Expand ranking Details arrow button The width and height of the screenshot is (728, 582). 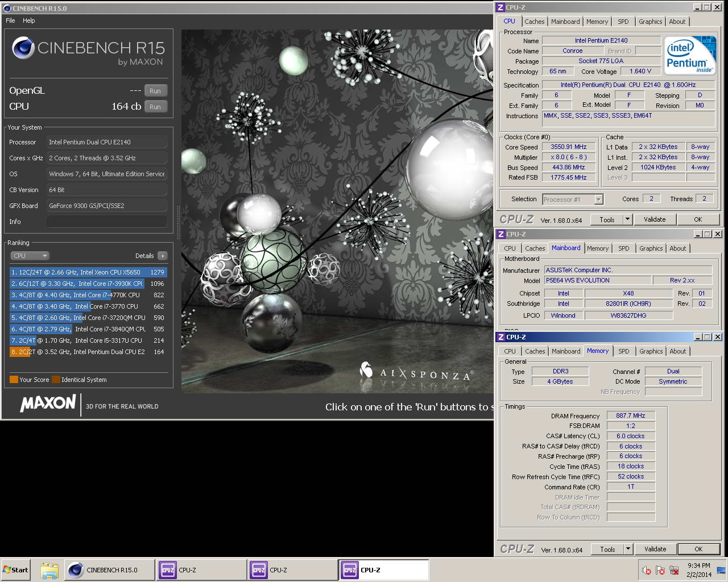163,256
